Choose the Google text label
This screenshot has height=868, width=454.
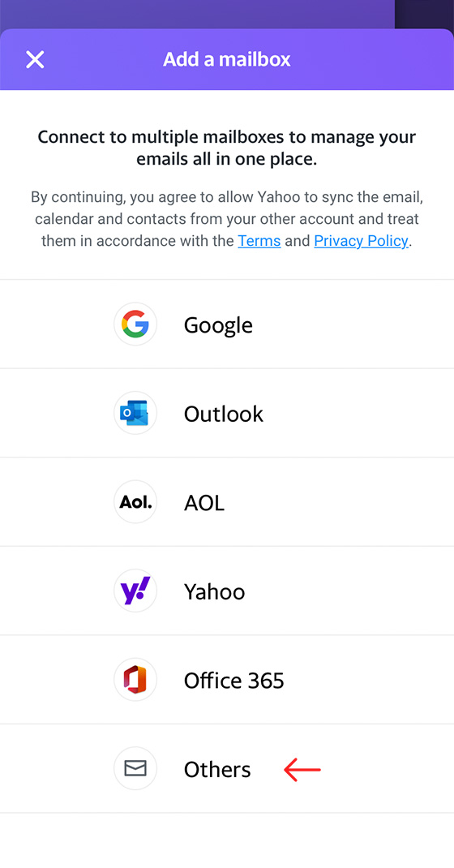(x=218, y=325)
